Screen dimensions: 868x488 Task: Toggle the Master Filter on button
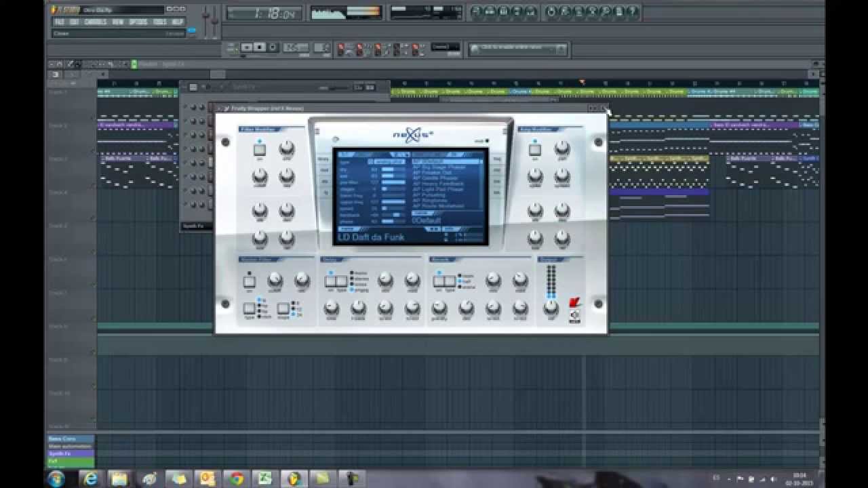pyautogui.click(x=250, y=281)
